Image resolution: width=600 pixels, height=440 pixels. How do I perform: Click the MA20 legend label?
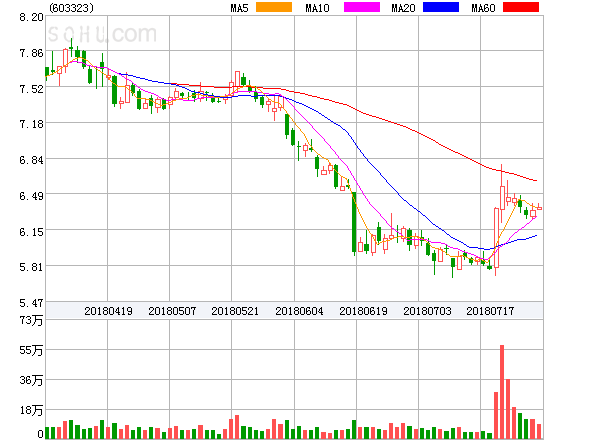click(403, 8)
